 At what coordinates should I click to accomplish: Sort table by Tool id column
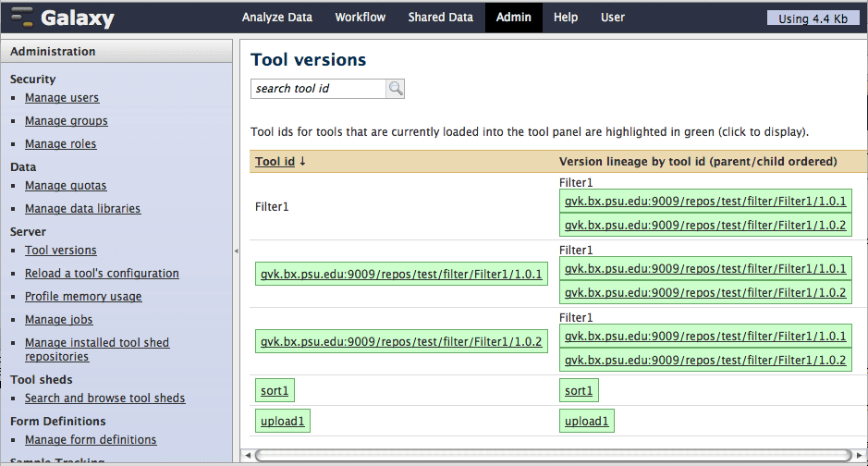pos(275,161)
